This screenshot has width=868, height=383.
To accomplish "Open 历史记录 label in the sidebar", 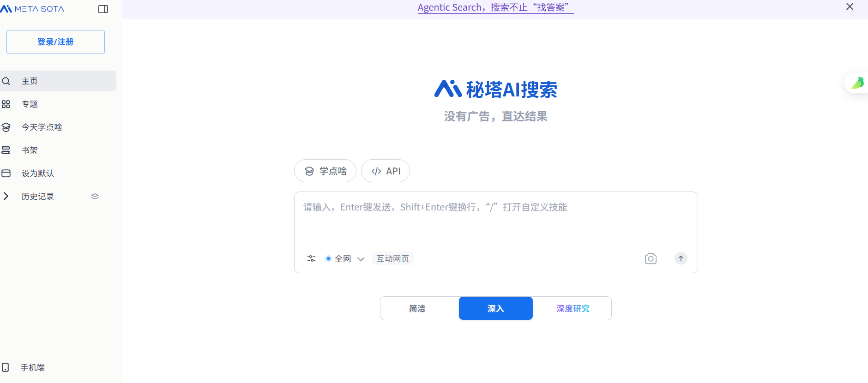I will tap(38, 197).
